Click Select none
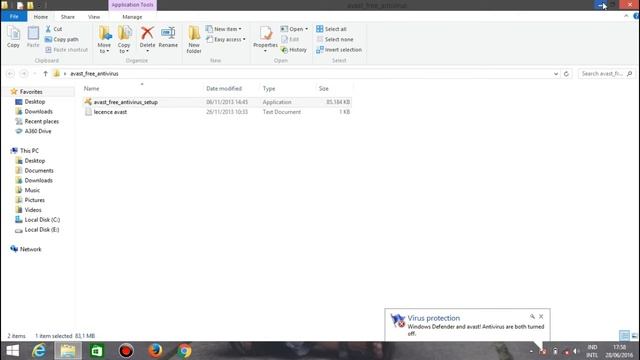Screen dimensions: 640x360 [335, 39]
